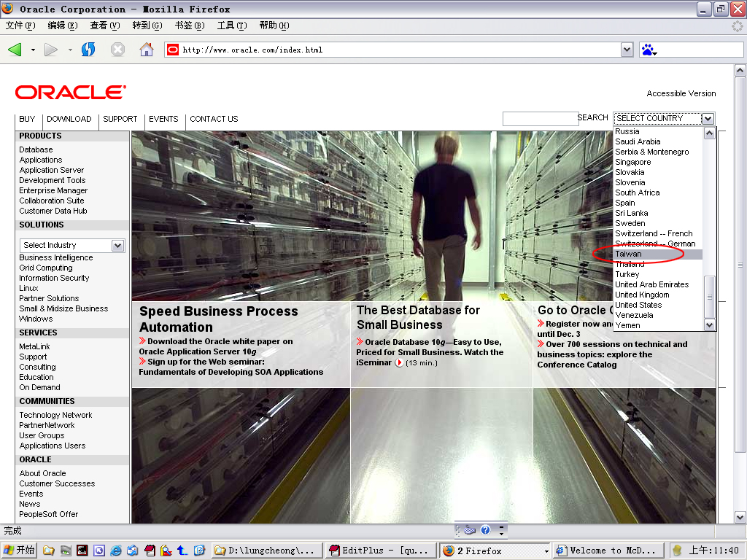Click the DOWNLOAD navigation link
This screenshot has width=747, height=560.
pyautogui.click(x=69, y=119)
